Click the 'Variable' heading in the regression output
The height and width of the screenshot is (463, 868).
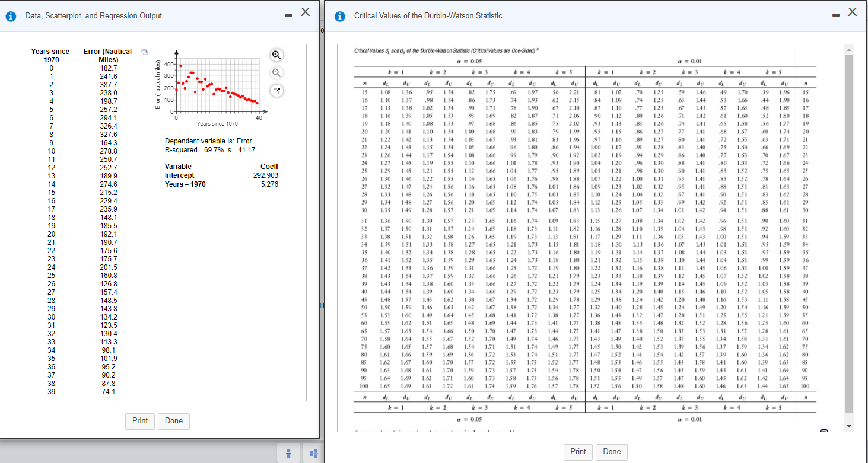[179, 167]
